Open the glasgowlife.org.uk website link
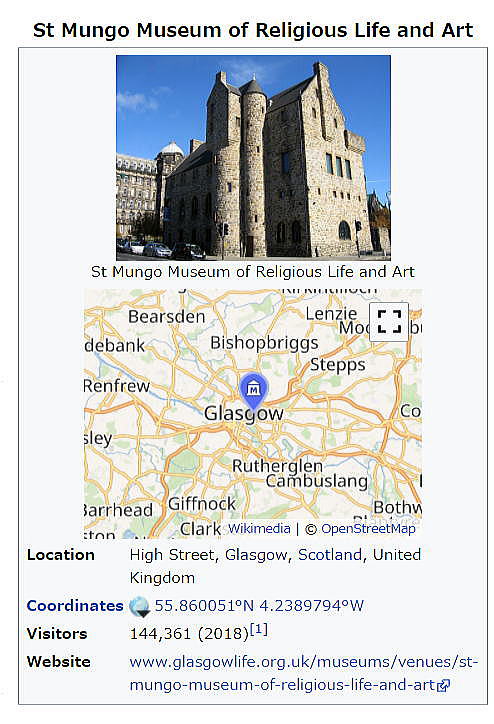 [x=304, y=673]
